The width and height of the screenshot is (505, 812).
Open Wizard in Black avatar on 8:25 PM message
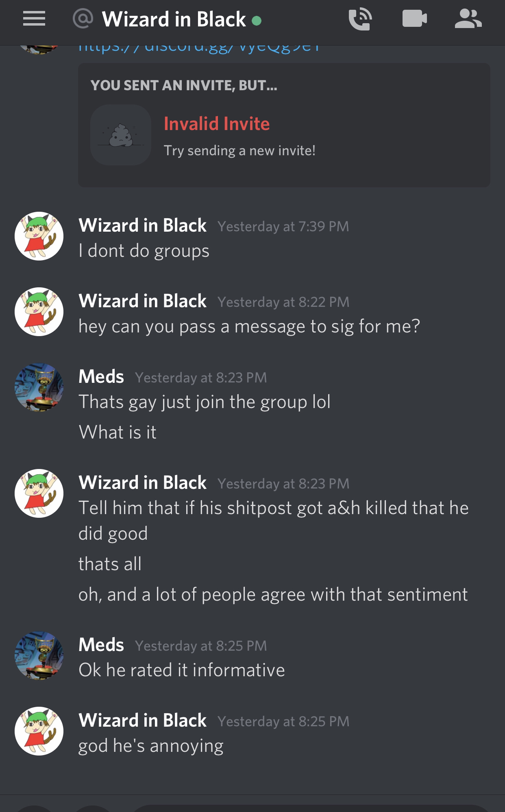tap(39, 731)
